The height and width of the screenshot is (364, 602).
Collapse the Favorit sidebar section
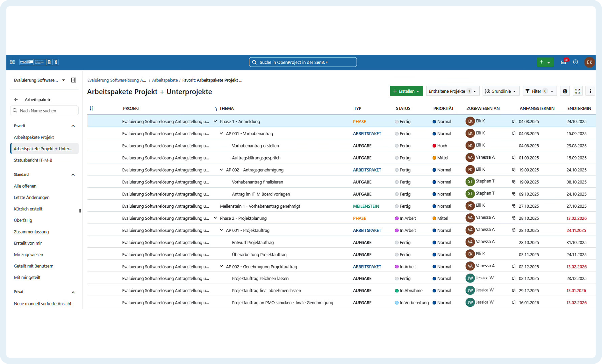tap(73, 126)
